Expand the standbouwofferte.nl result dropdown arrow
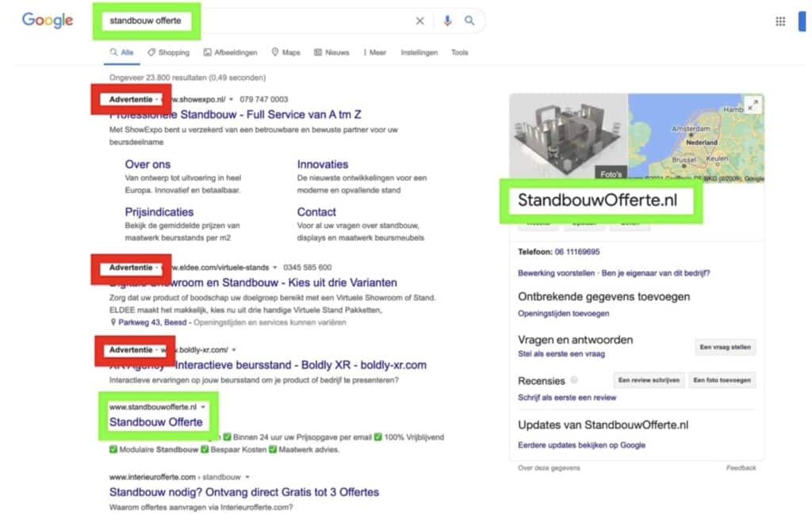The width and height of the screenshot is (812, 530). click(x=203, y=407)
